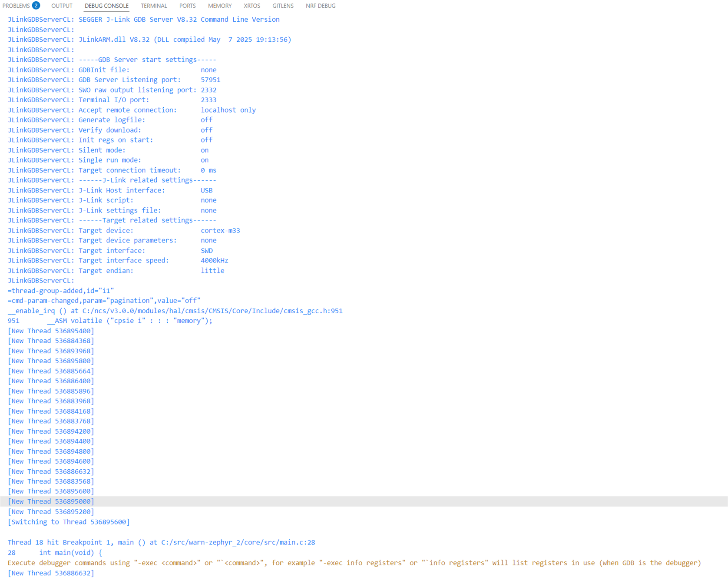This screenshot has width=728, height=584.
Task: Click the New Thread 536883768 line
Action: pyautogui.click(x=51, y=421)
